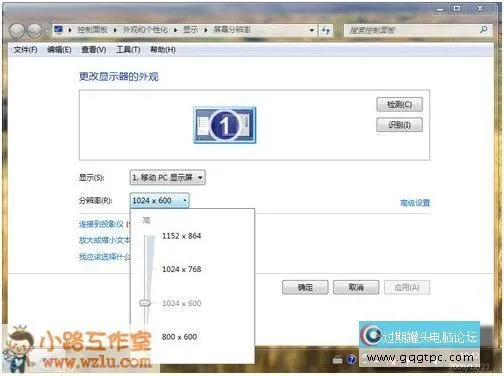Click the Control Panel icon in address bar
Viewport: 504px width, 376px height.
[x=59, y=30]
